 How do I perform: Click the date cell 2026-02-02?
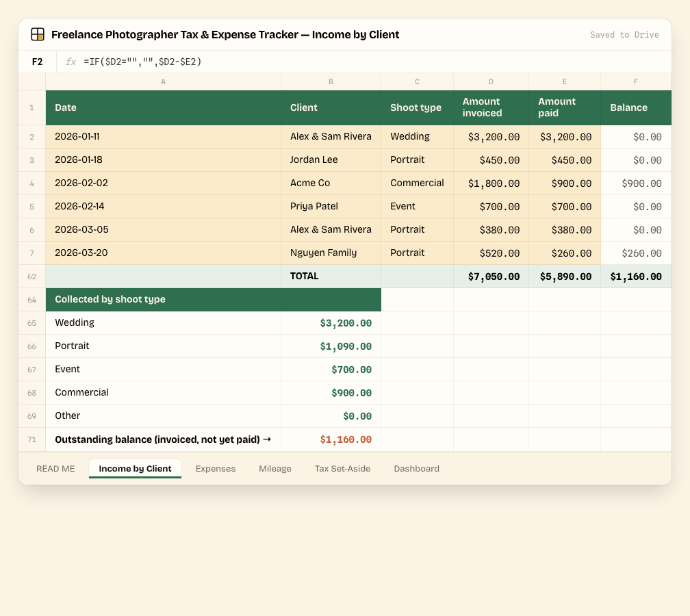[163, 183]
